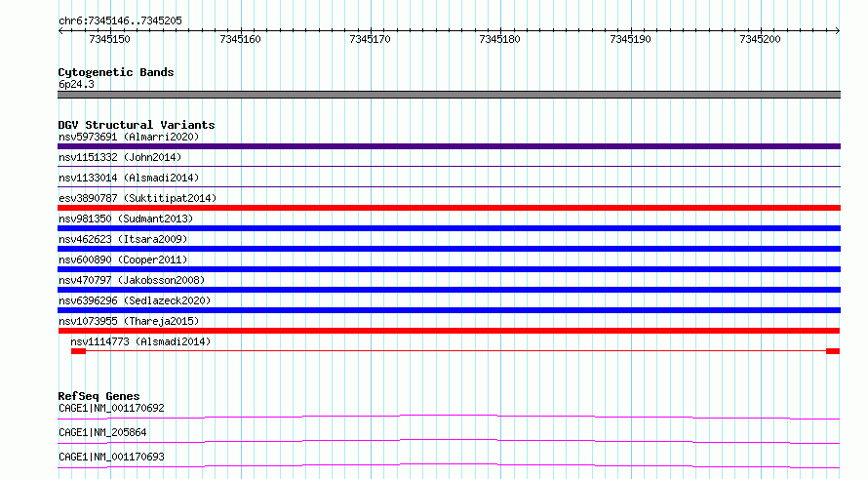Select variant label nsv1114773 (Alsmadi2014)
This screenshot has width=868, height=479.
[x=140, y=341]
